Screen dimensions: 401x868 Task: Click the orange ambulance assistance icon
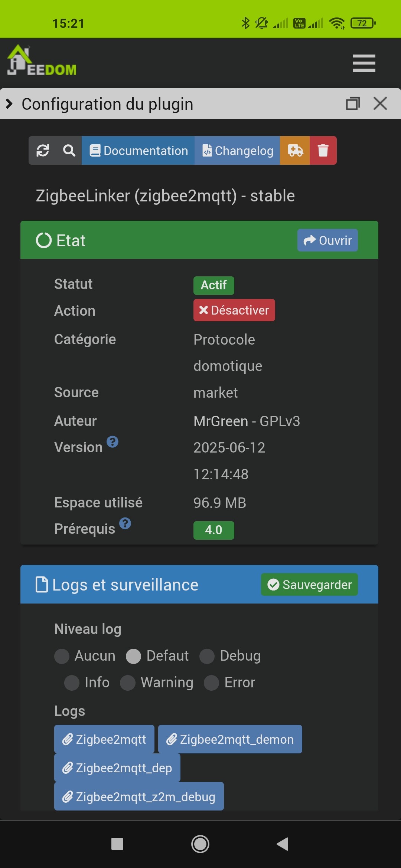tap(295, 151)
